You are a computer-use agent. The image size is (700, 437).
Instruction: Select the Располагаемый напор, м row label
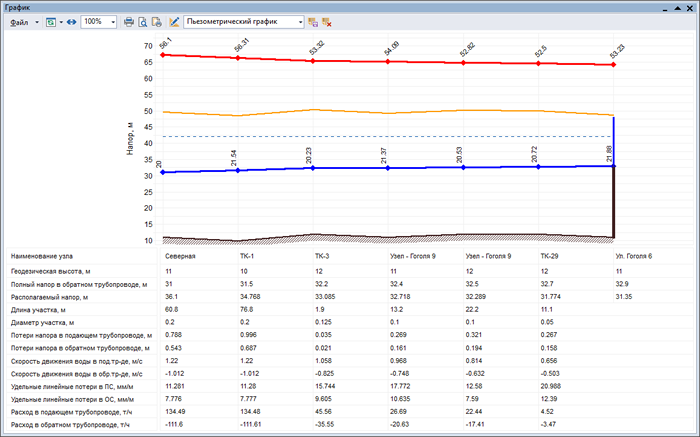click(48, 297)
